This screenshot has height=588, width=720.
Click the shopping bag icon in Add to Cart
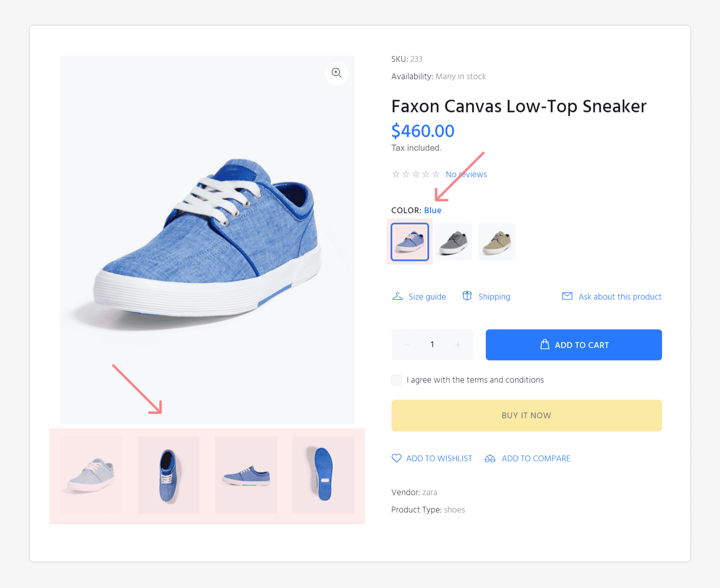point(545,344)
